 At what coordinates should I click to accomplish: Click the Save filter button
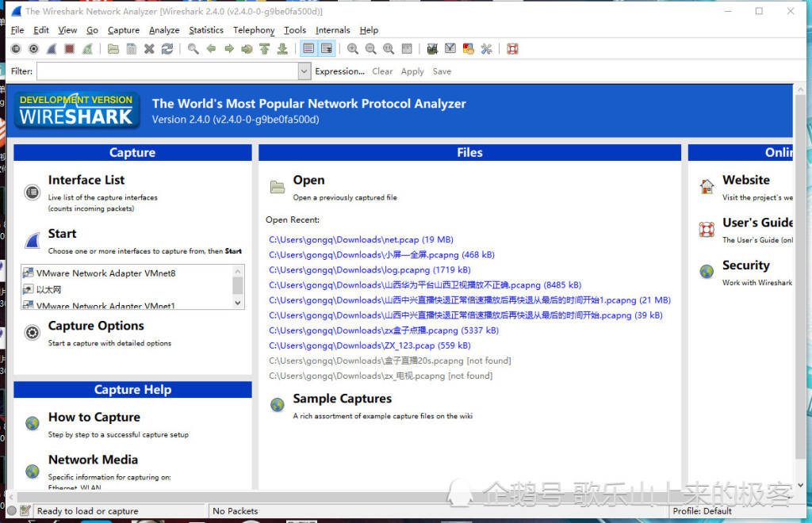coord(442,71)
